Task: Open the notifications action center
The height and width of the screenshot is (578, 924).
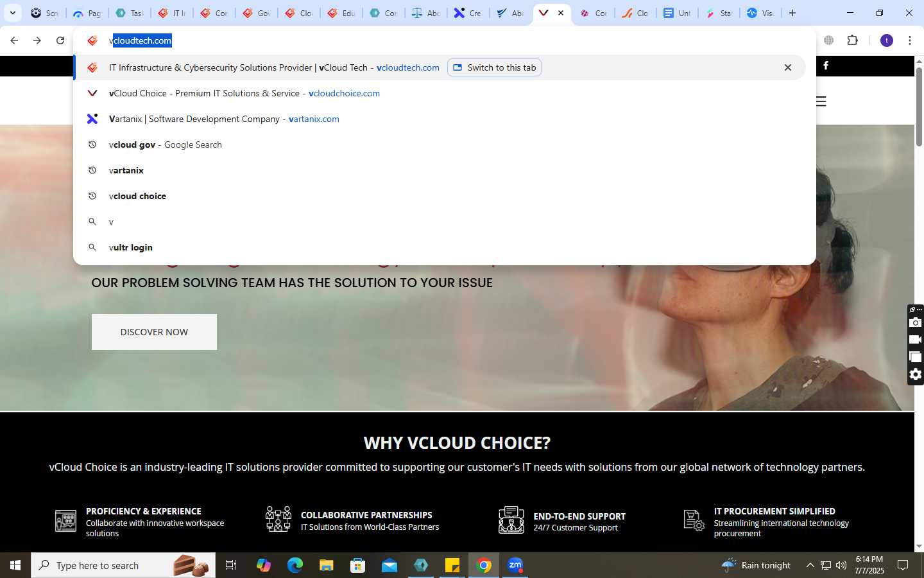Action: pyautogui.click(x=903, y=565)
